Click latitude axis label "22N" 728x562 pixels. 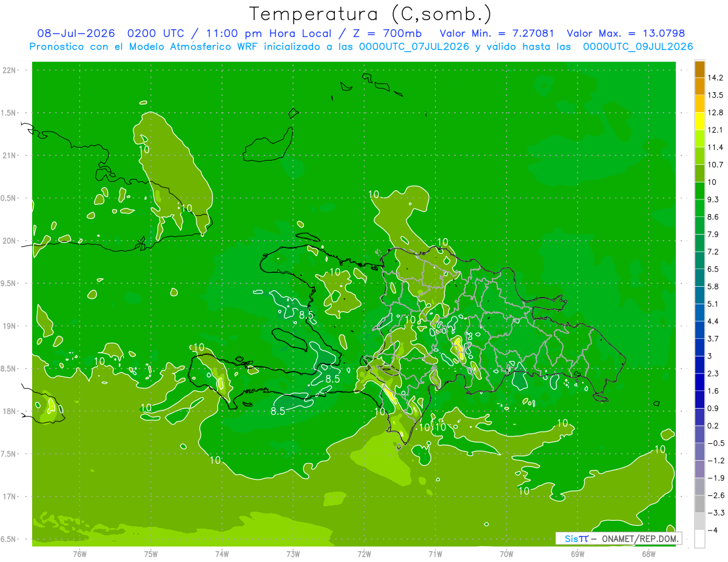(x=10, y=70)
